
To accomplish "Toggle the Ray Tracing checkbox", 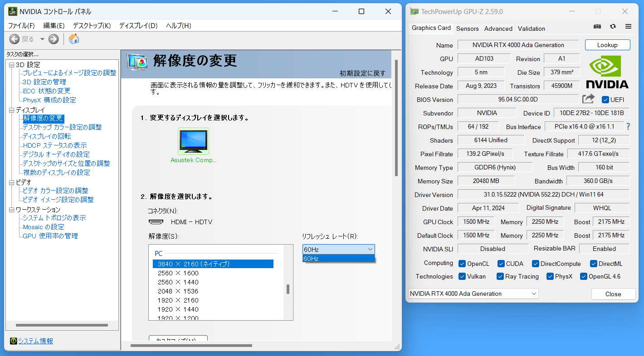I will click(x=500, y=276).
